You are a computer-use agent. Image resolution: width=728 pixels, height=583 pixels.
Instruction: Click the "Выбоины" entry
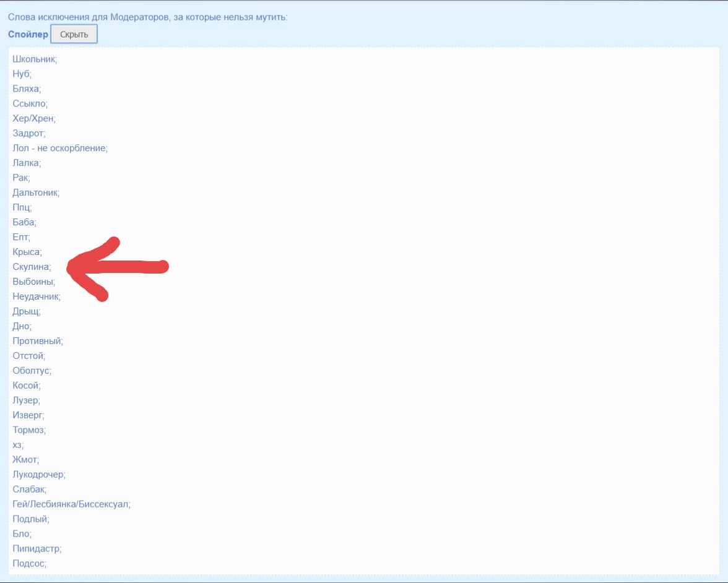point(33,282)
